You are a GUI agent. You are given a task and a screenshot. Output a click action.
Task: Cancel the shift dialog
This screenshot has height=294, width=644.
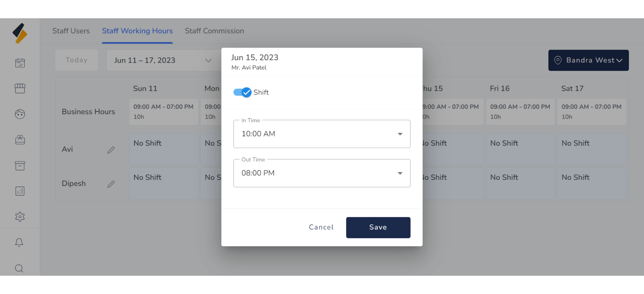321,227
